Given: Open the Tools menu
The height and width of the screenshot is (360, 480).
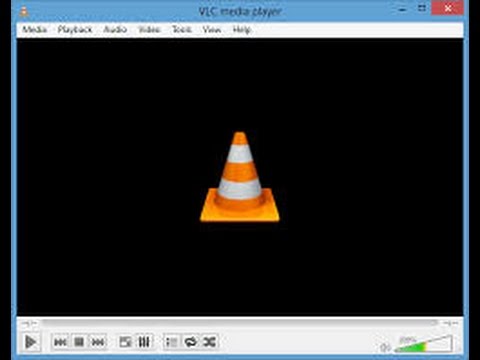Looking at the screenshot, I should pos(182,29).
